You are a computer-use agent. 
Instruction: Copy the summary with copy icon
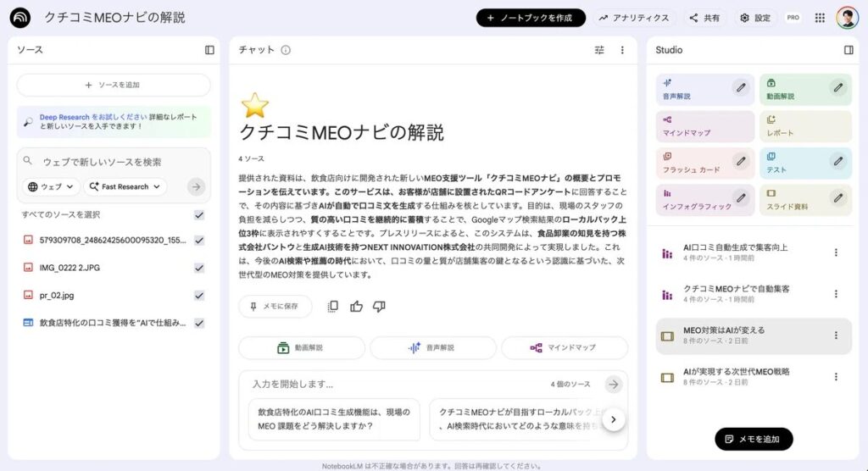point(333,306)
